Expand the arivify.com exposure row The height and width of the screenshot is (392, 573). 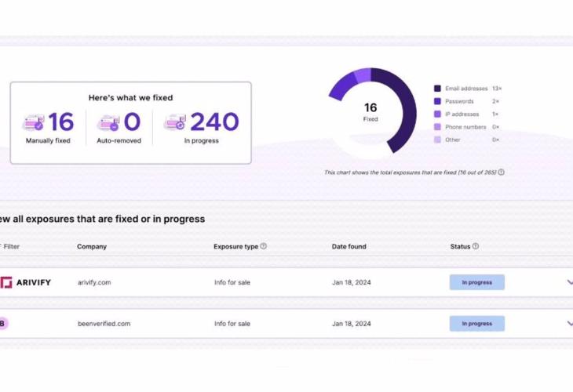[x=569, y=282]
